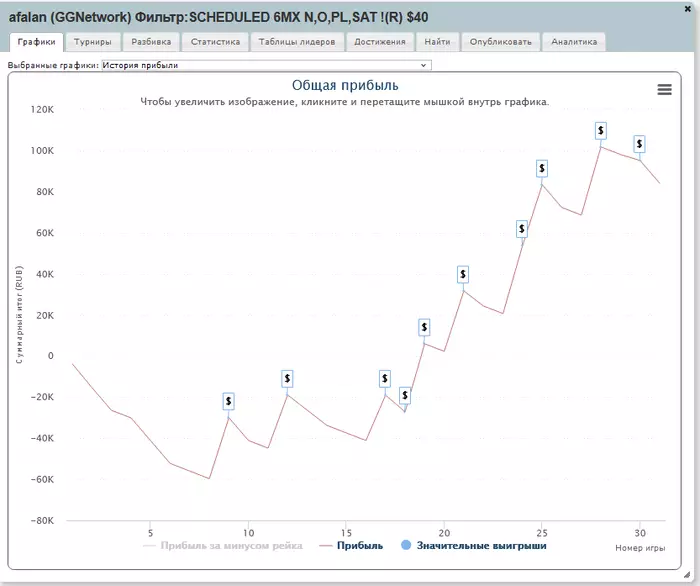Open the 'История прибыли' chart selection dropdown
The height and width of the screenshot is (586, 700).
click(267, 65)
